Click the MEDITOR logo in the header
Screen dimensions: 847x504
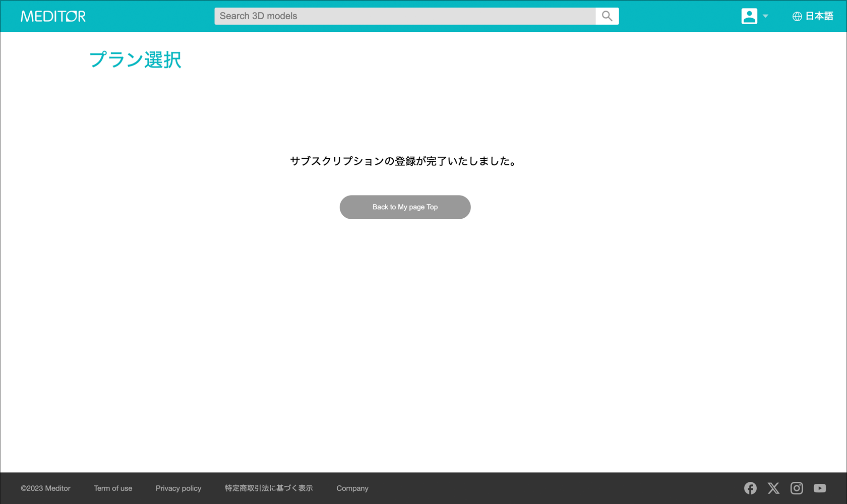click(x=53, y=16)
